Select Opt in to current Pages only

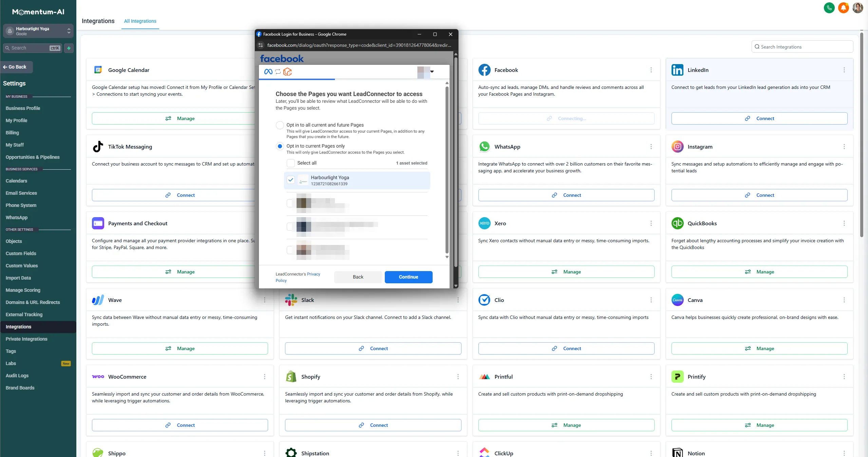(x=280, y=146)
